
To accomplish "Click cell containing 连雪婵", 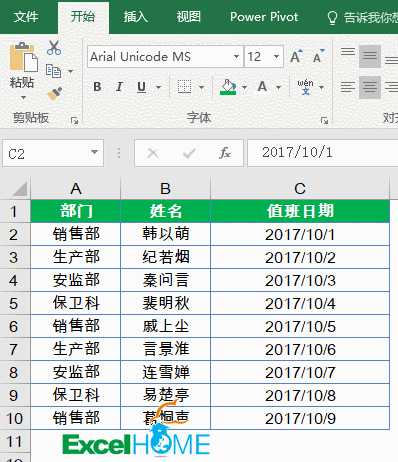I will pyautogui.click(x=165, y=372).
